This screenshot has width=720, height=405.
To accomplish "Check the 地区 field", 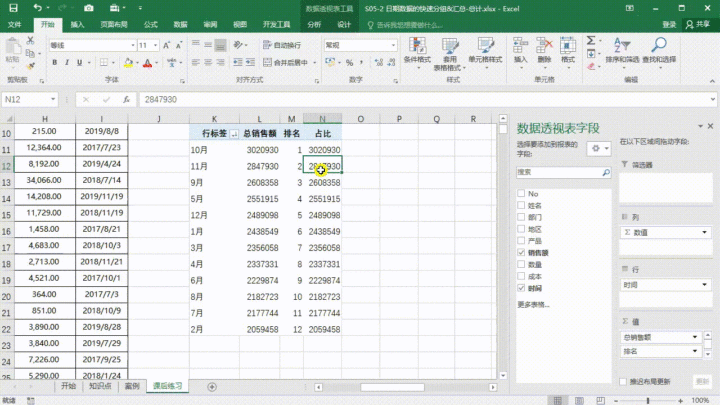I will (521, 229).
